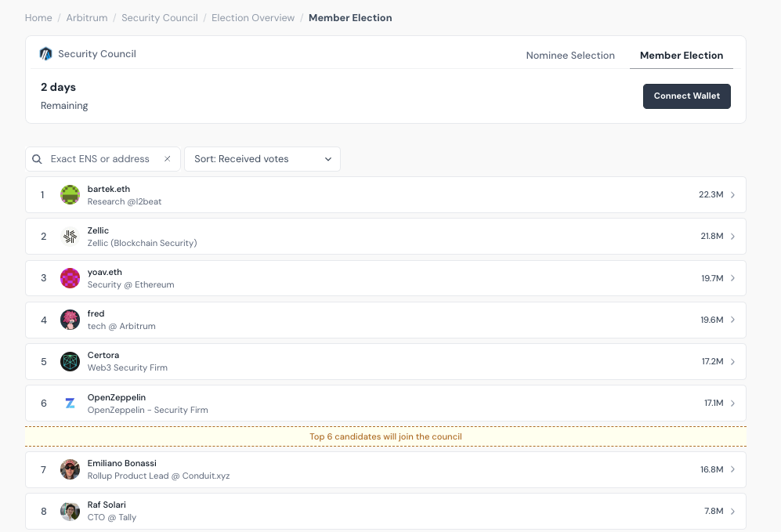This screenshot has width=781, height=532.
Task: Click tech @ Arbitrum description
Action: (x=121, y=326)
